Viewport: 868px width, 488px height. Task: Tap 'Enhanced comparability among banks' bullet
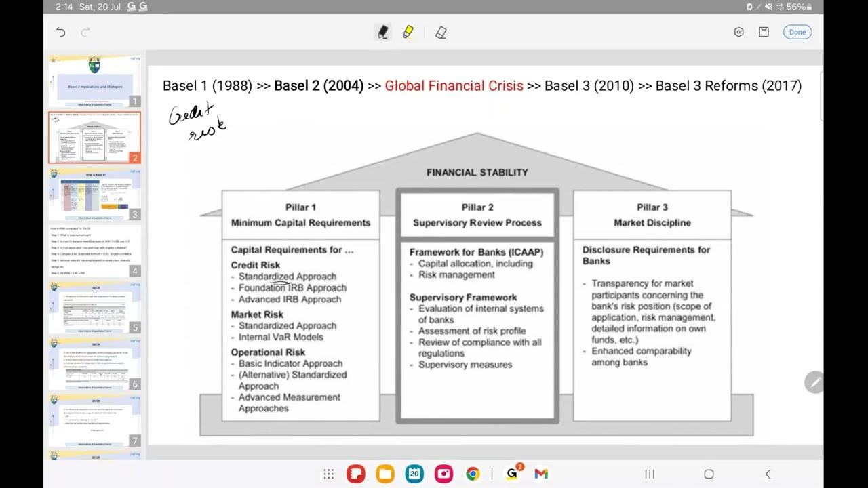(642, 357)
